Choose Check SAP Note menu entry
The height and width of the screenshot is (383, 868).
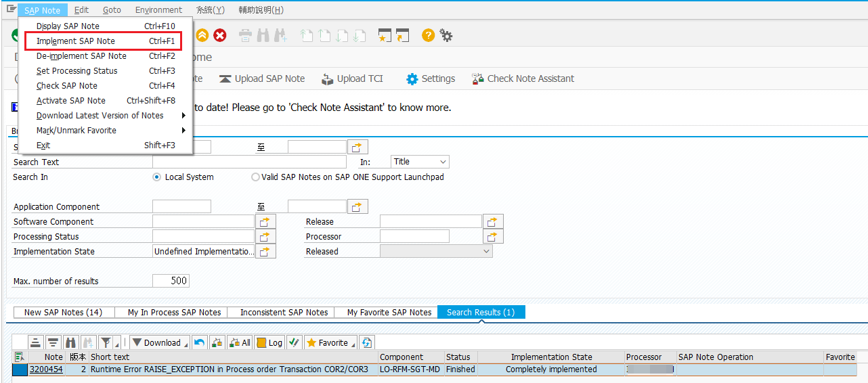tap(106, 86)
